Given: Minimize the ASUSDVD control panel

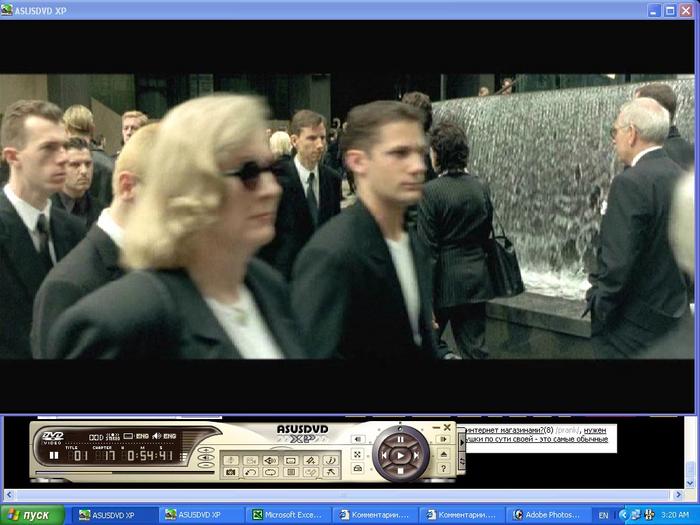Looking at the screenshot, I should click(436, 428).
